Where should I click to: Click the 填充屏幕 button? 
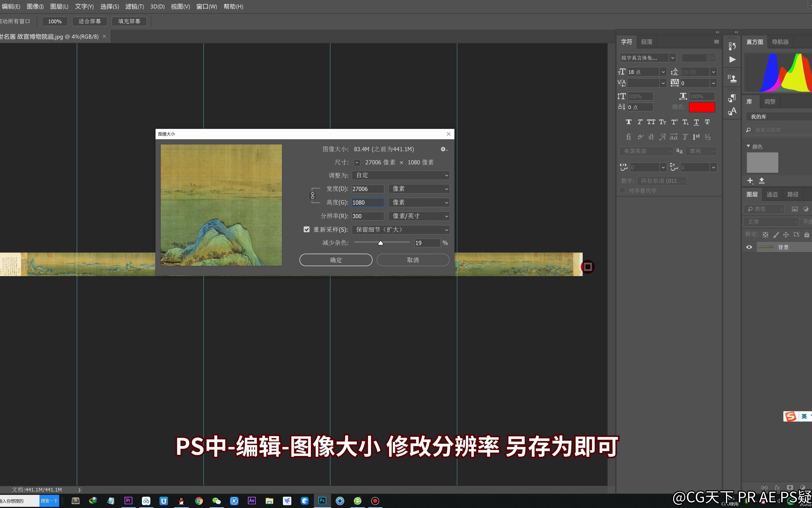129,21
